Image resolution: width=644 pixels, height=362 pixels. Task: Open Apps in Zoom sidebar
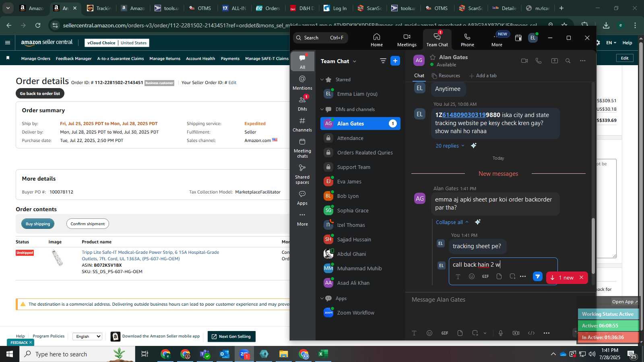click(x=302, y=198)
